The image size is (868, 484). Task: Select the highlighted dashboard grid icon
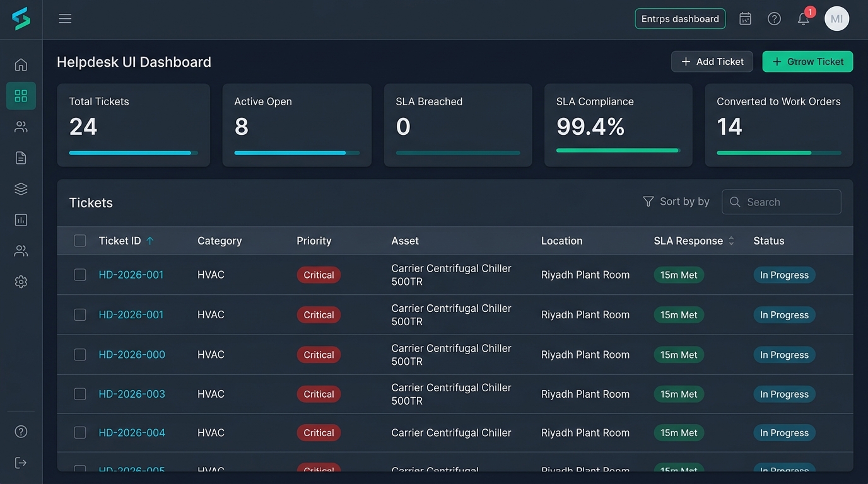click(x=21, y=96)
